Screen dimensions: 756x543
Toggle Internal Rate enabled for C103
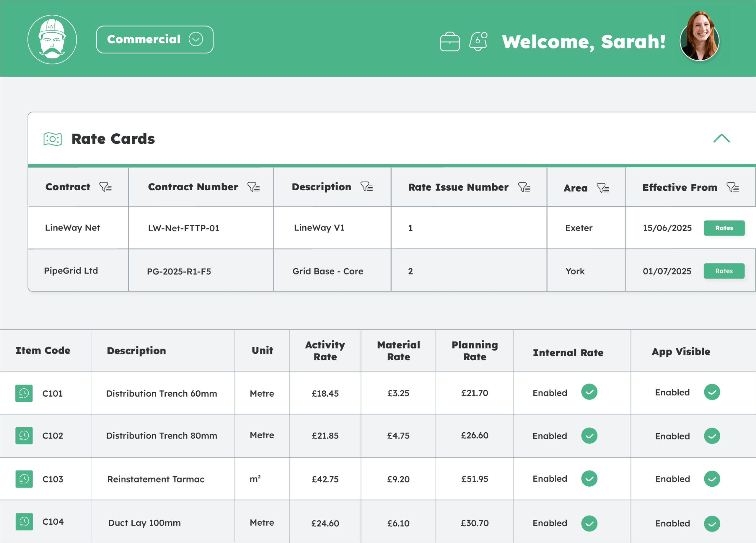589,479
